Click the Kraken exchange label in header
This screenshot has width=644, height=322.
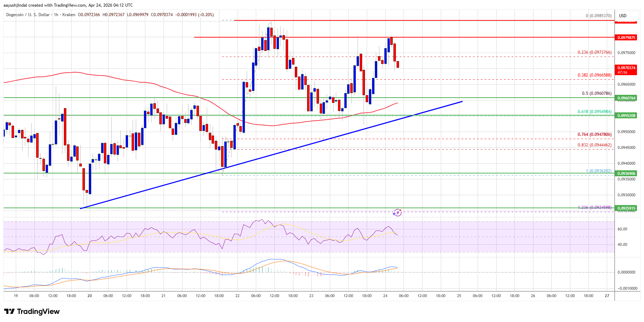pos(68,15)
